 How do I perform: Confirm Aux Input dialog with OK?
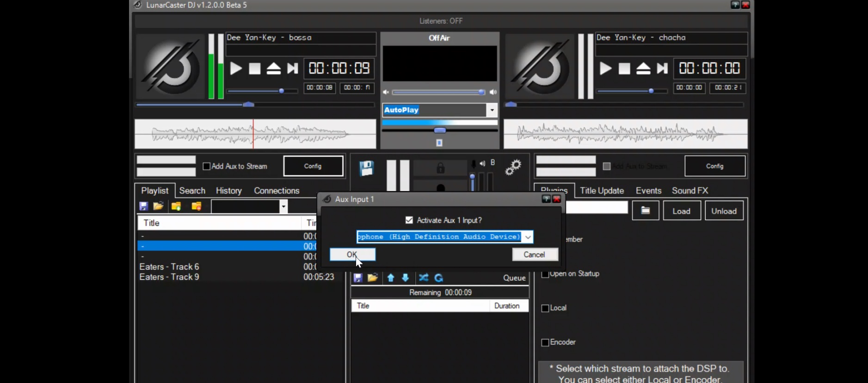coord(352,254)
